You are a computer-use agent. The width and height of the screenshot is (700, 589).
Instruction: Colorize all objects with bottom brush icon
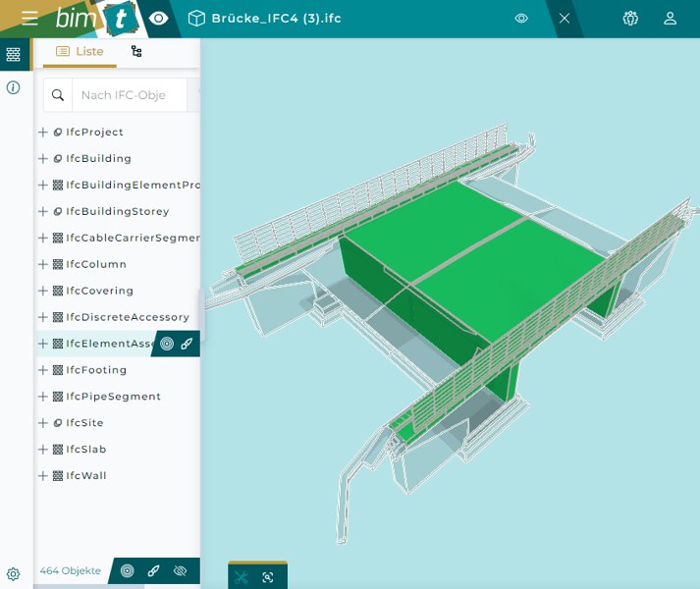click(153, 570)
